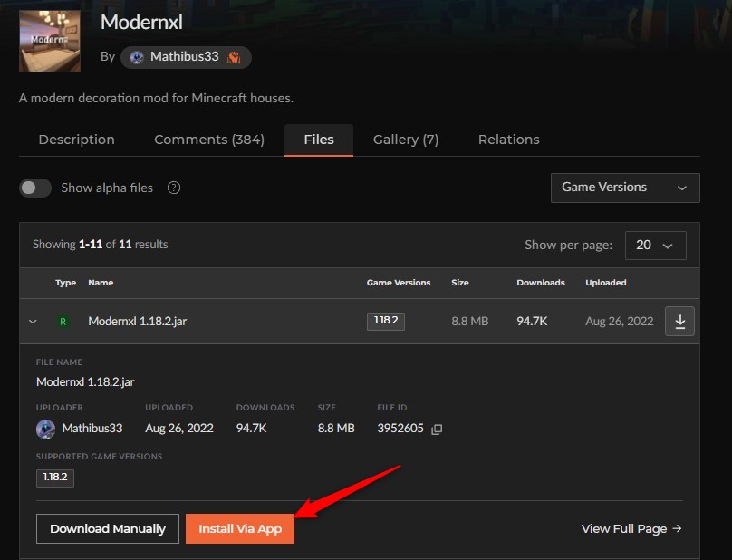Screen dimensions: 732x560
Task: Click the Aug 26, 2022 date in table row
Action: (619, 322)
